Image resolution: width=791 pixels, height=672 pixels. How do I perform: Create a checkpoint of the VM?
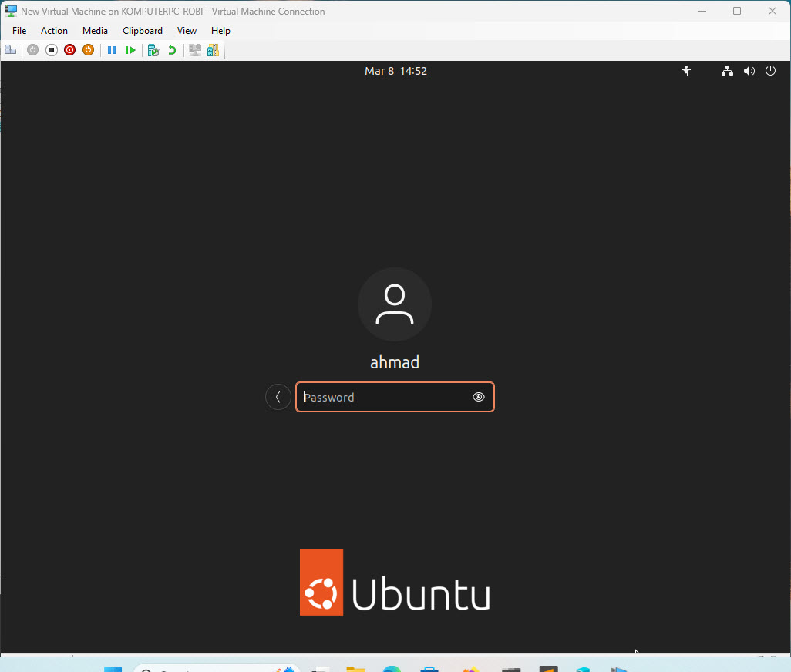[x=153, y=49]
